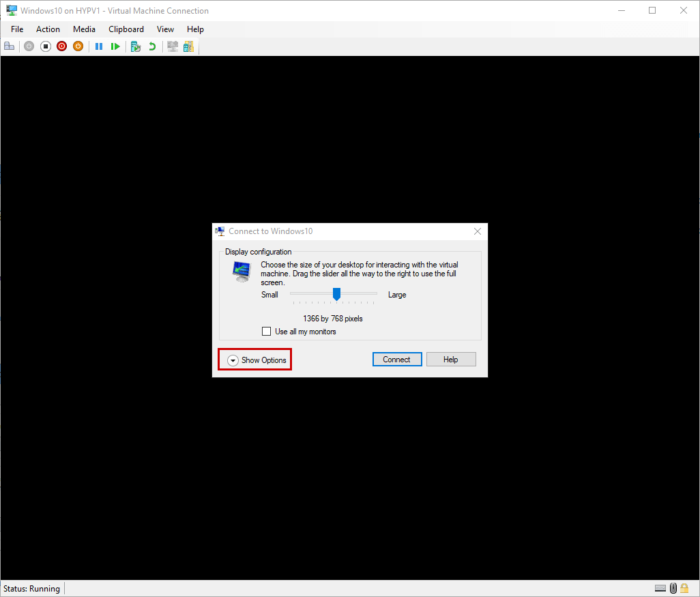Open the View menu
The height and width of the screenshot is (597, 700).
(x=165, y=29)
